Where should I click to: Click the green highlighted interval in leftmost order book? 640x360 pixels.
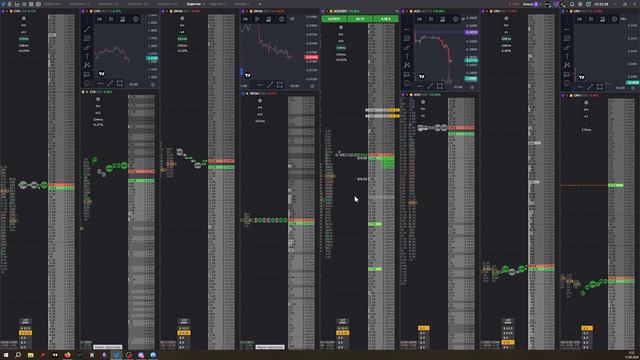click(23, 39)
